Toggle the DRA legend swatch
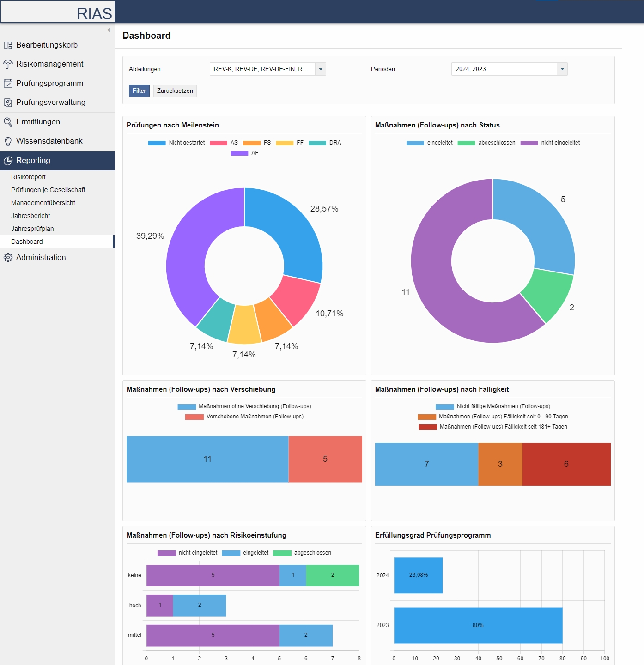The height and width of the screenshot is (665, 644). [317, 143]
